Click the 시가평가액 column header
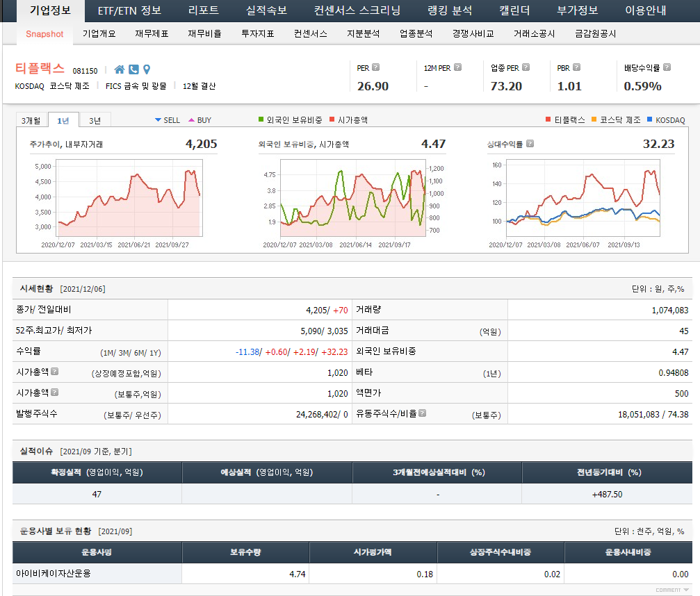This screenshot has height=596, width=700. tap(373, 552)
